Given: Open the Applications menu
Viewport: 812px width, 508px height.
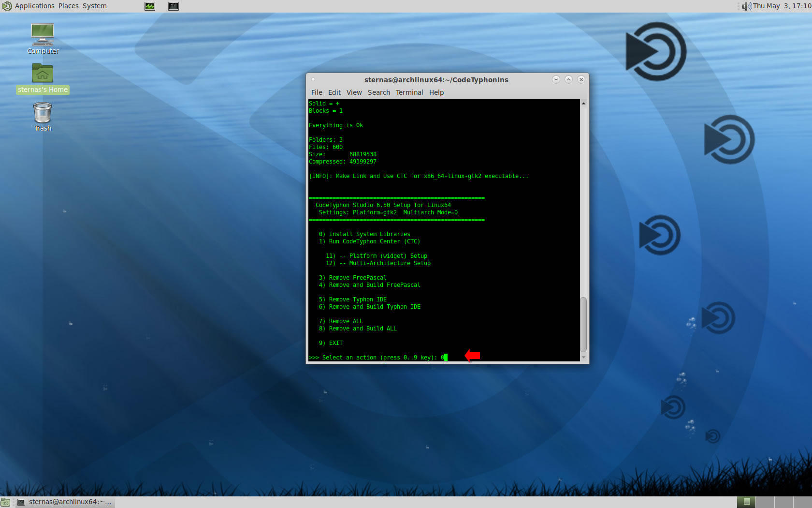Looking at the screenshot, I should click(x=34, y=6).
